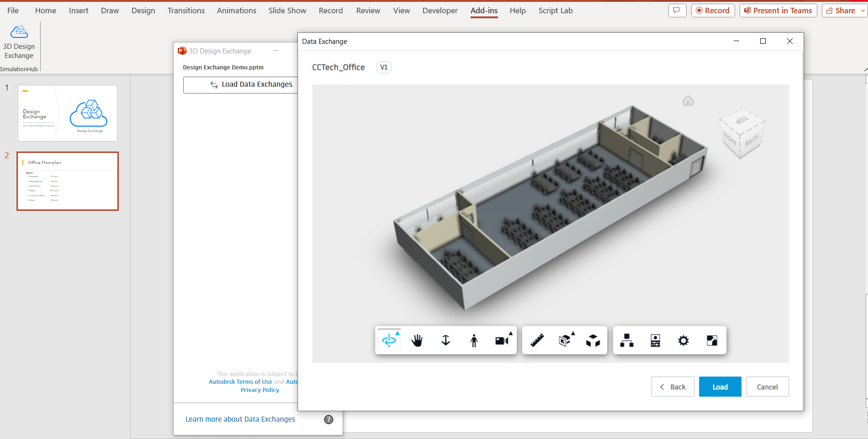Select the Measure ruler tool
The width and height of the screenshot is (868, 439).
pyautogui.click(x=537, y=340)
